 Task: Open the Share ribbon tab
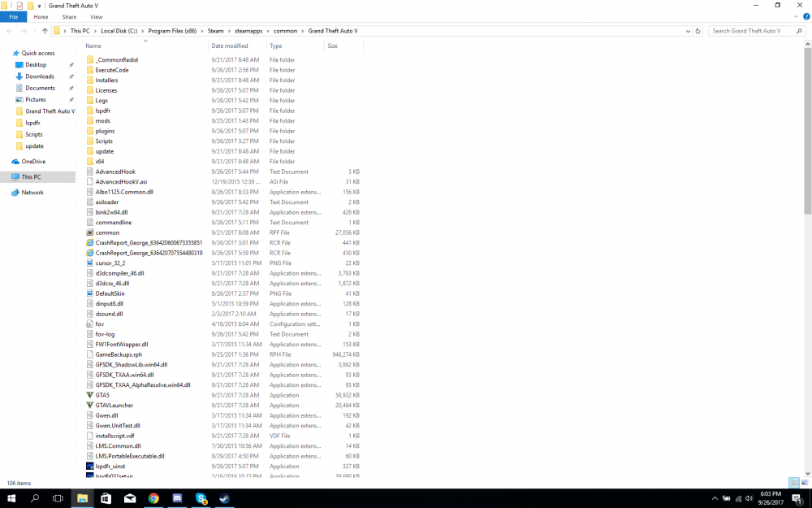(x=69, y=16)
